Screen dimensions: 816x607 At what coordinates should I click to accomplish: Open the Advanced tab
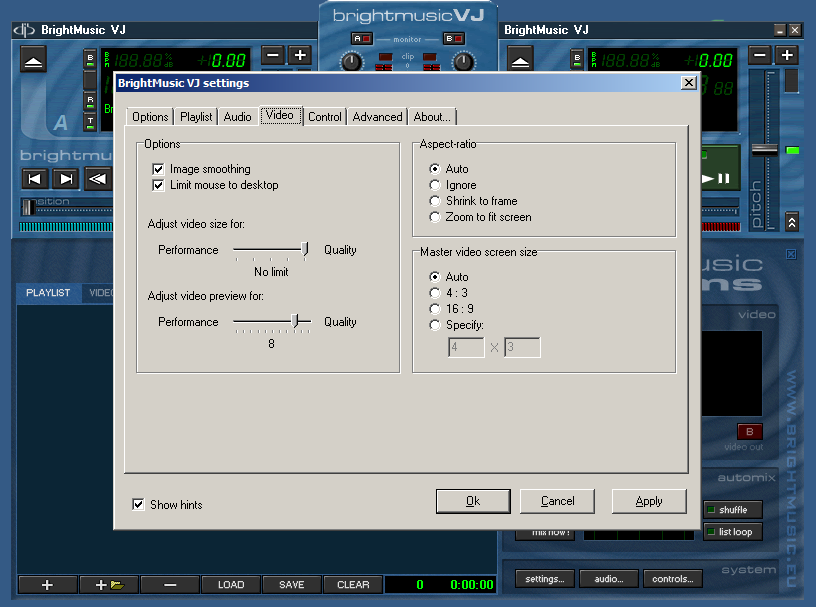tap(377, 117)
